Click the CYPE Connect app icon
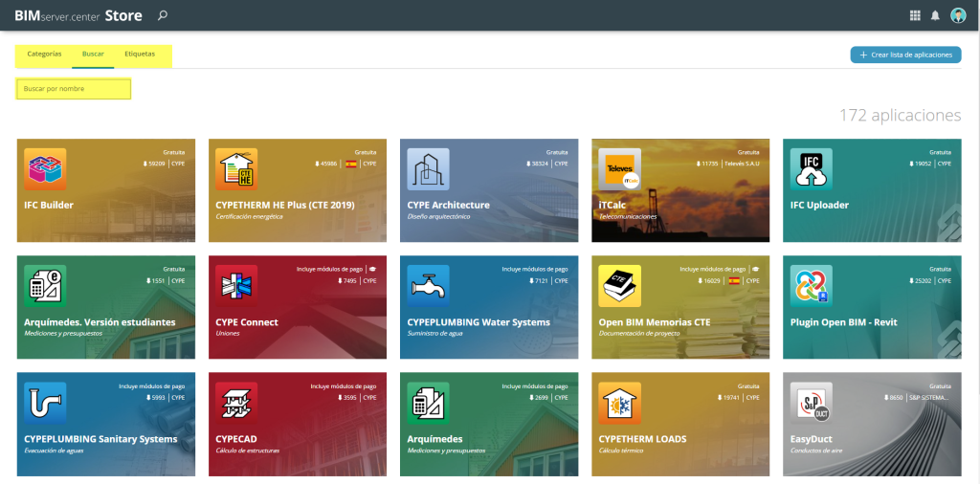 click(236, 286)
